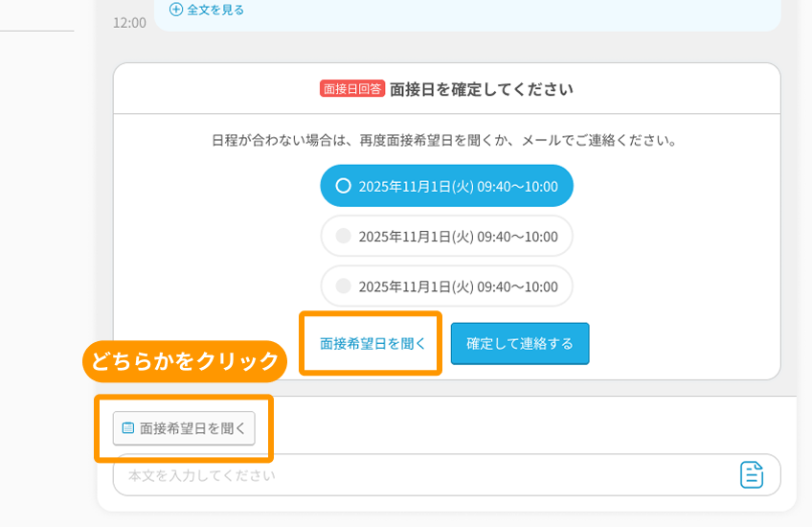Screen dimensions: 812x527
Task: Select the third interview date option
Action: [x=446, y=286]
